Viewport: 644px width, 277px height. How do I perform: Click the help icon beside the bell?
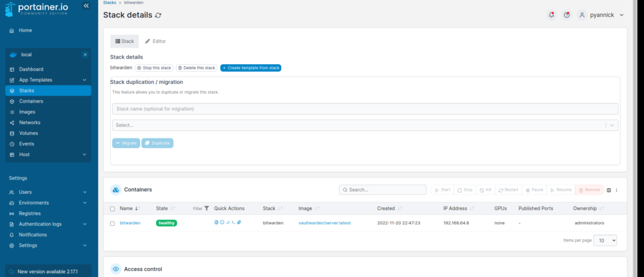567,15
